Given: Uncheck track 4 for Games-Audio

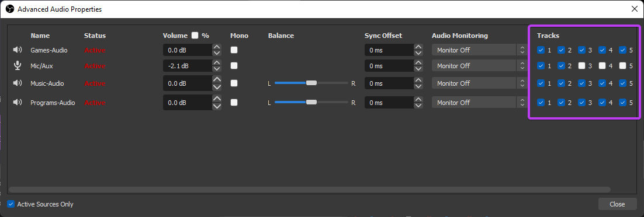Looking at the screenshot, I should 603,50.
